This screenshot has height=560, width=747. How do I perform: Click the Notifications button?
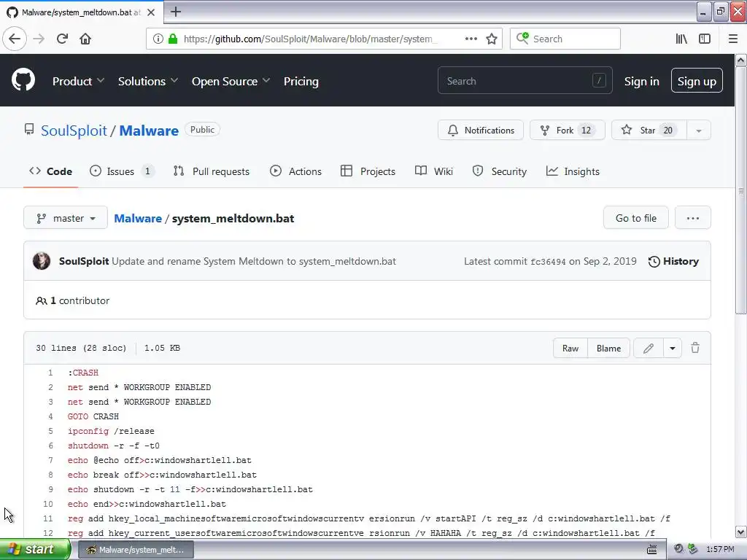[481, 130]
